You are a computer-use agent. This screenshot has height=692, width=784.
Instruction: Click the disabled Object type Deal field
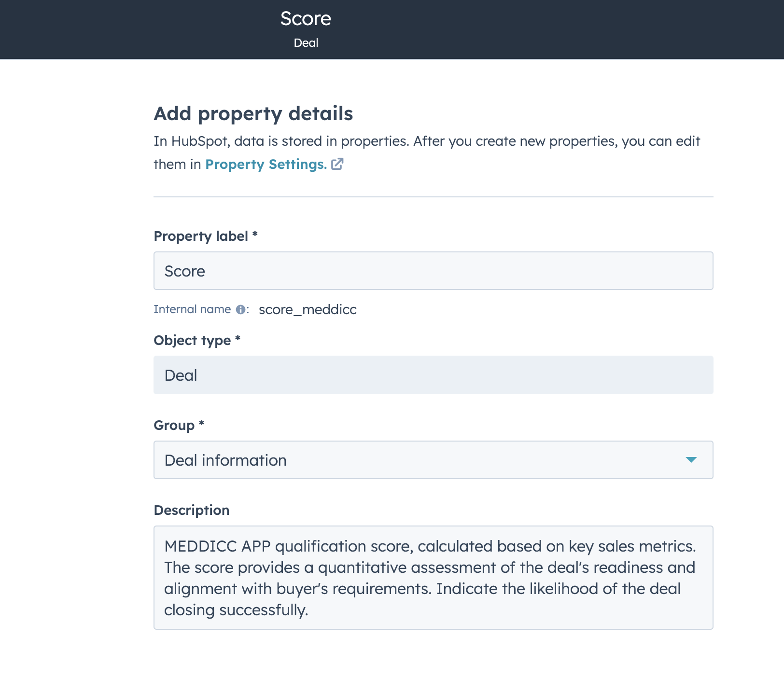433,375
